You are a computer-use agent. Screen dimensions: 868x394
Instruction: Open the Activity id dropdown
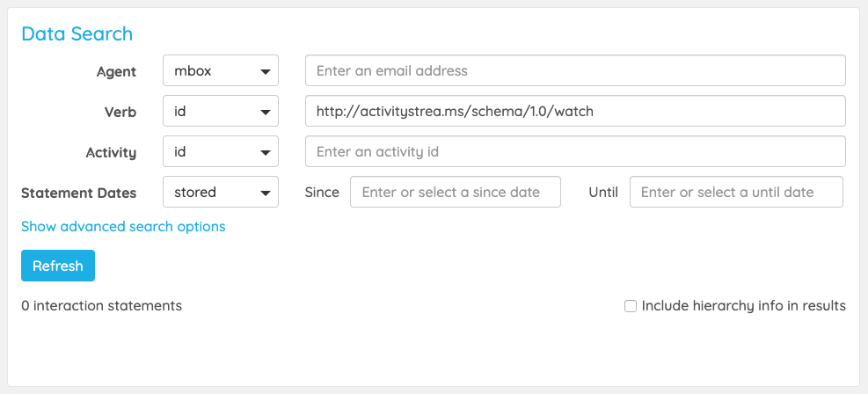coord(221,151)
